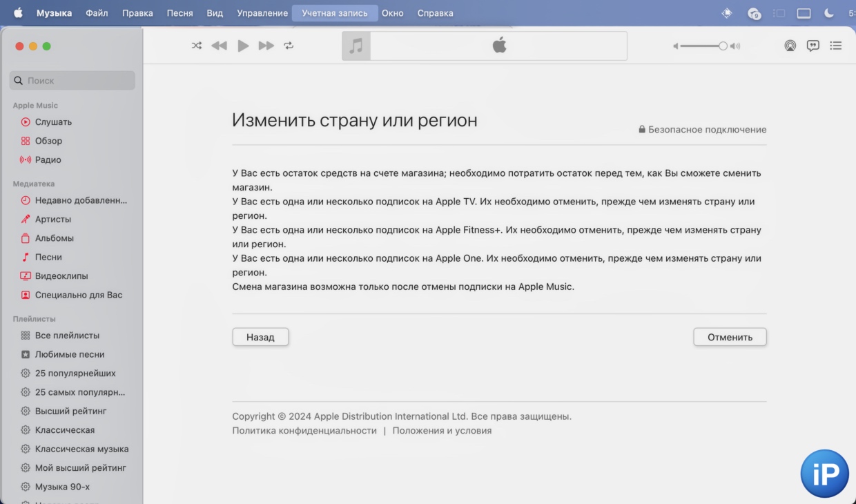Adjust the volume slider

(703, 46)
